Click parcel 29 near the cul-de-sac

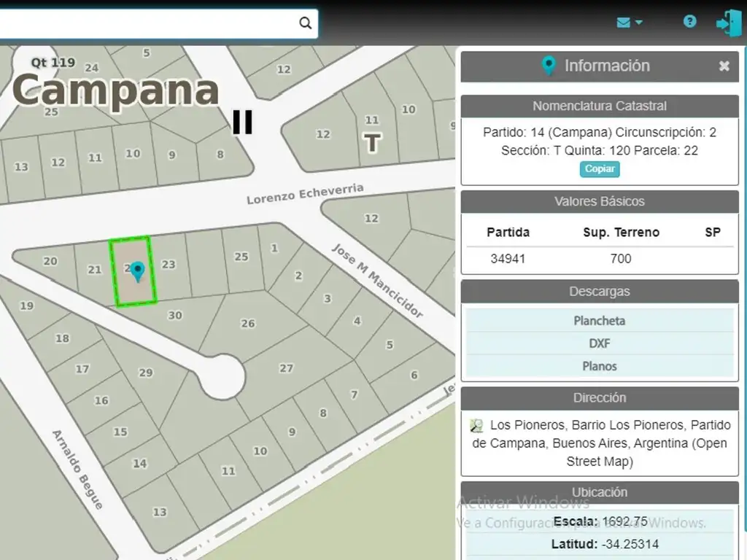pyautogui.click(x=146, y=373)
